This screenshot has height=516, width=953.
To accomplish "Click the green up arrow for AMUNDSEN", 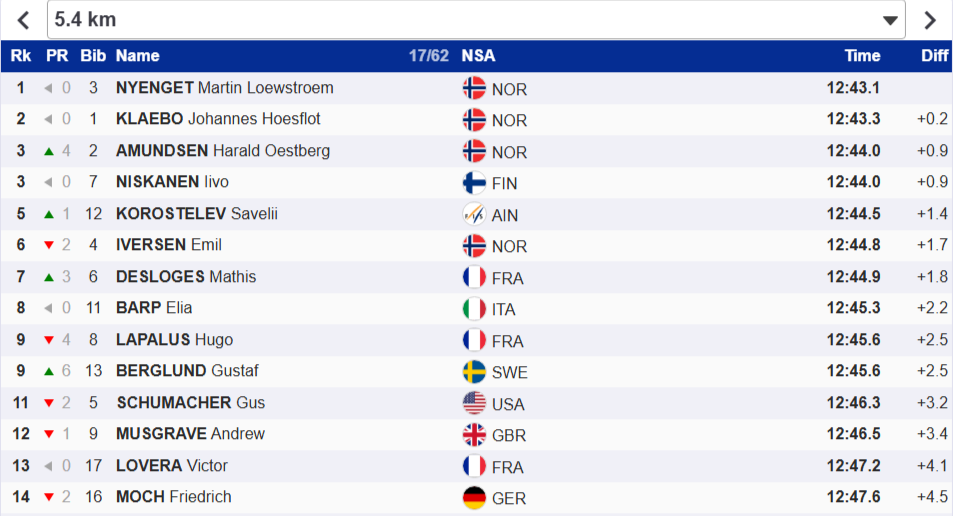I will click(x=48, y=151).
